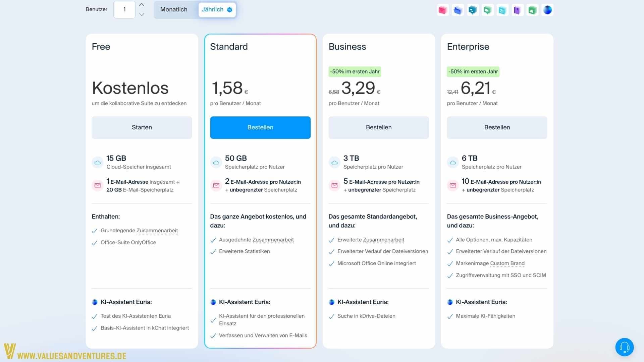Open the pink Mail app icon

click(443, 10)
